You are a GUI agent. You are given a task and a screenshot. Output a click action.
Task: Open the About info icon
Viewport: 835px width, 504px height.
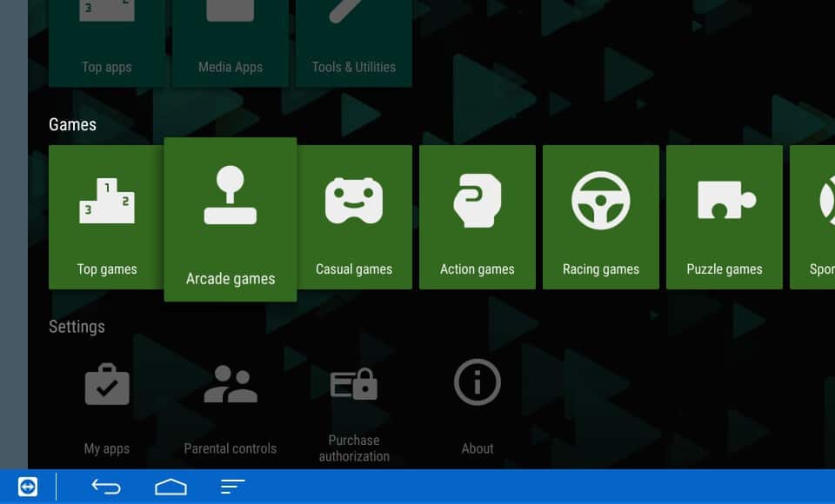tap(478, 382)
